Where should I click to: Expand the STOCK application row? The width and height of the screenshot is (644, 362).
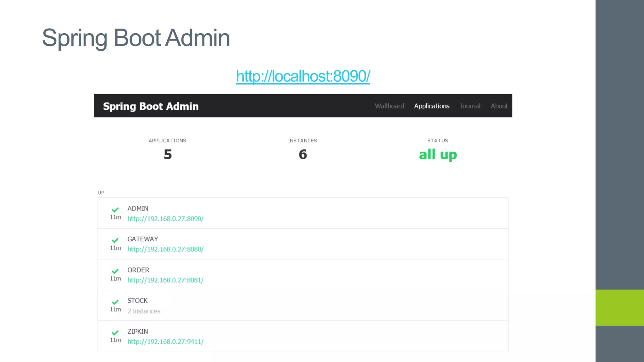[x=303, y=305]
